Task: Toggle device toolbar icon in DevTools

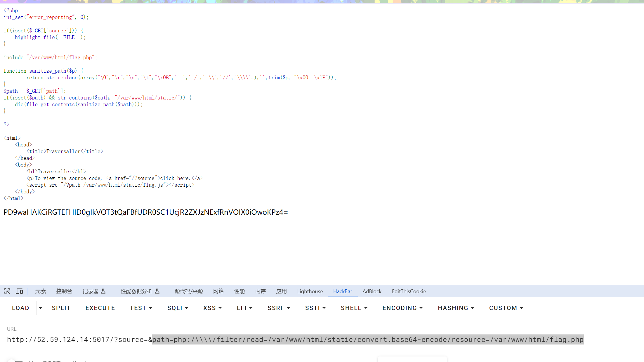Action: [19, 291]
